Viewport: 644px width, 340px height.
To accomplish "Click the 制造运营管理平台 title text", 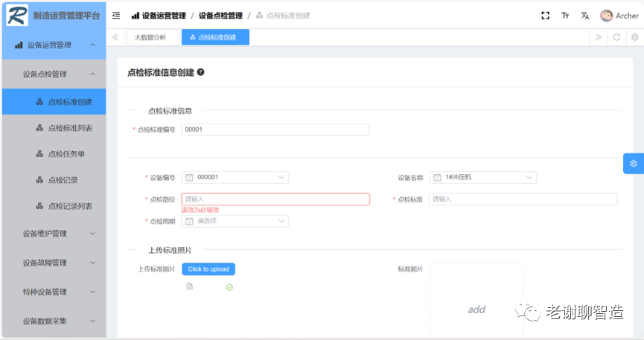I will 66,16.
